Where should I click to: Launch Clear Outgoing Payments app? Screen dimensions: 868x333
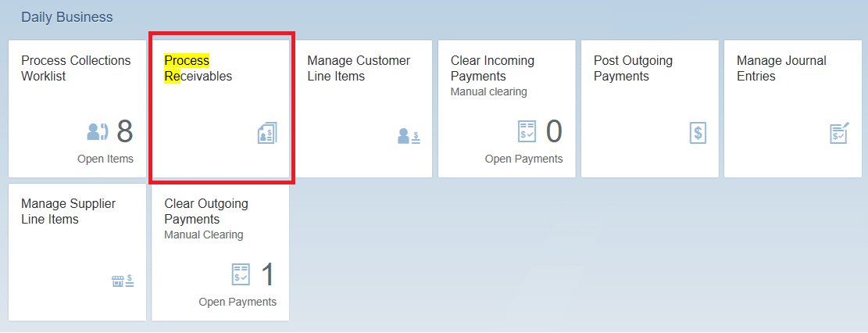206,212
